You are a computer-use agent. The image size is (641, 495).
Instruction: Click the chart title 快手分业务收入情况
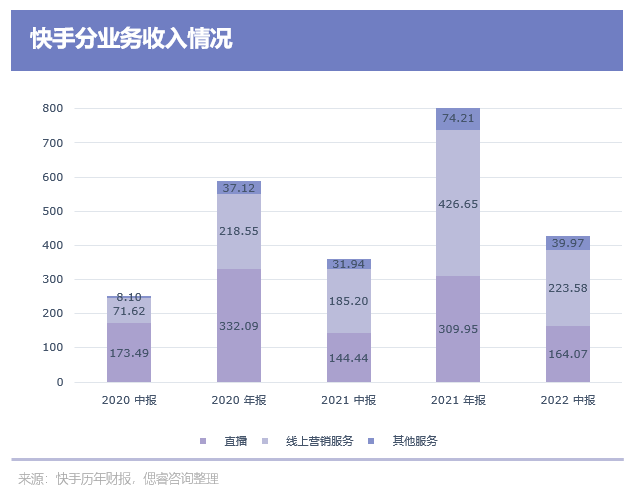(131, 39)
